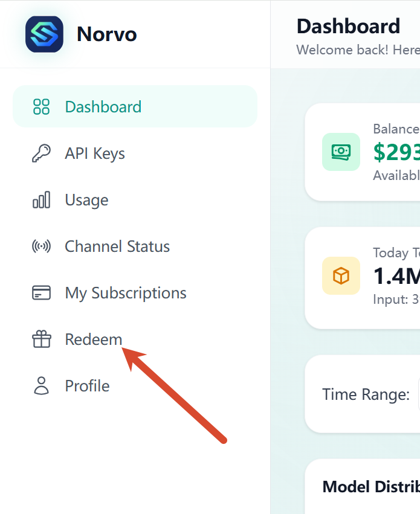This screenshot has width=420, height=514.
Task: Click the Dashboard page heading
Action: [348, 26]
